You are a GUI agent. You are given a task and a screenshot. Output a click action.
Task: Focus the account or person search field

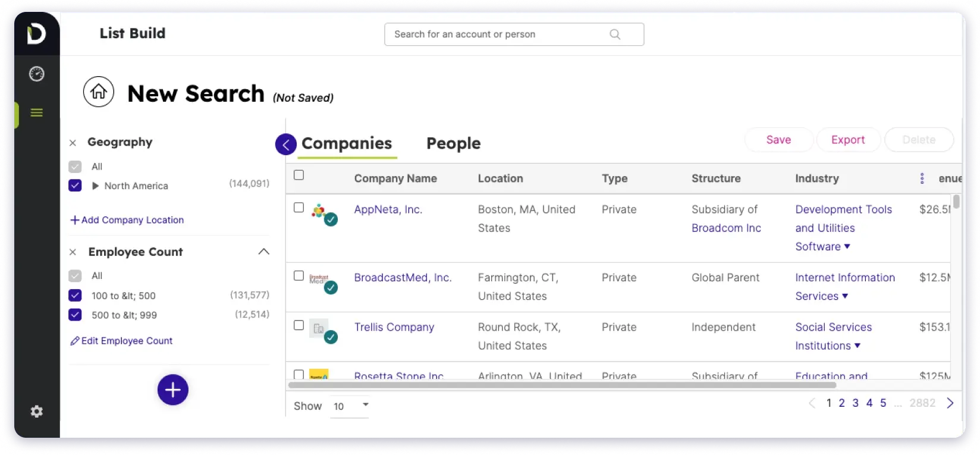coord(514,34)
